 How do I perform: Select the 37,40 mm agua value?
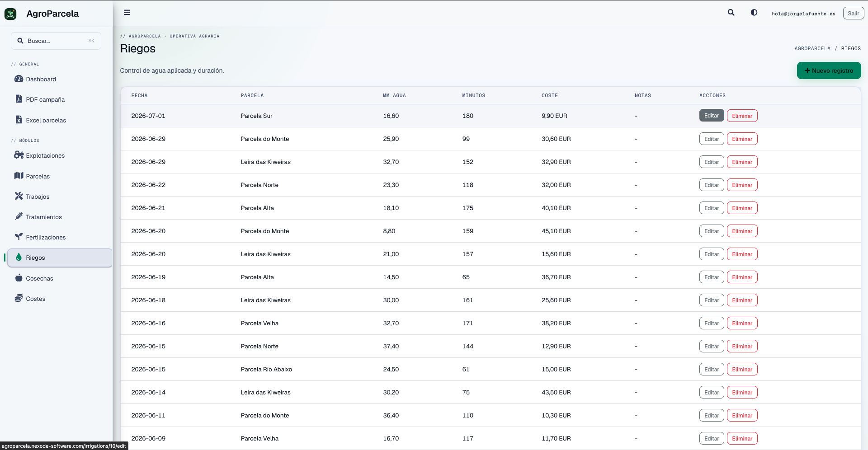391,346
